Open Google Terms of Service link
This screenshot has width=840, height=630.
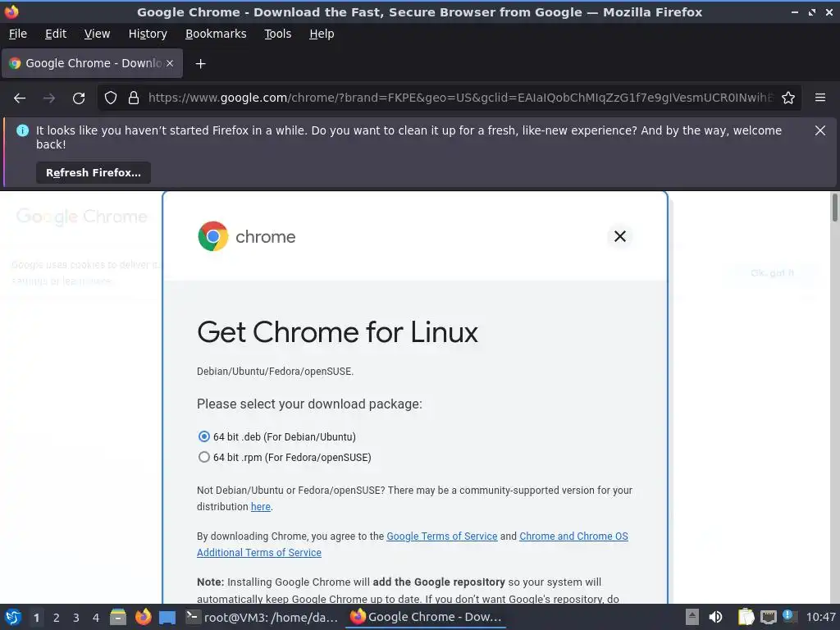(x=442, y=536)
